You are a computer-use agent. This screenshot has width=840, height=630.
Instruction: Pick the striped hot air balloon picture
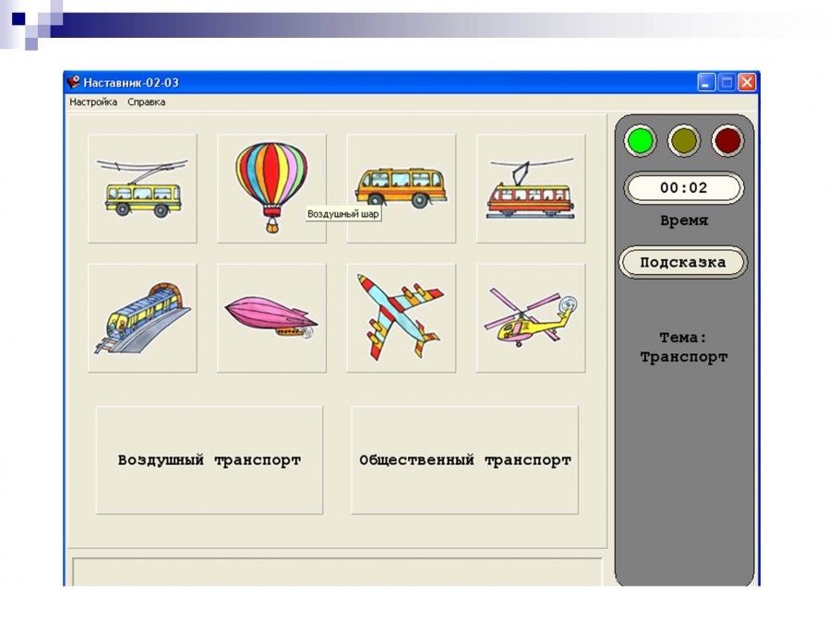pyautogui.click(x=271, y=188)
